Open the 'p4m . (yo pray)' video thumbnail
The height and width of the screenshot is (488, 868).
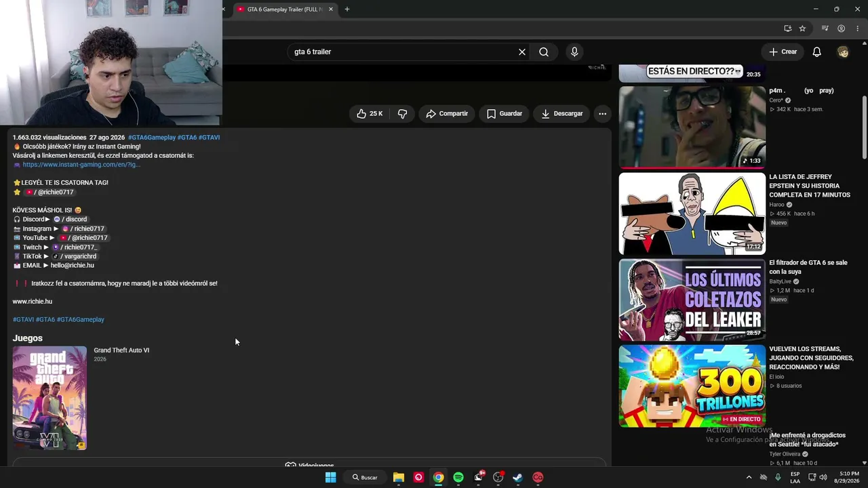click(692, 127)
